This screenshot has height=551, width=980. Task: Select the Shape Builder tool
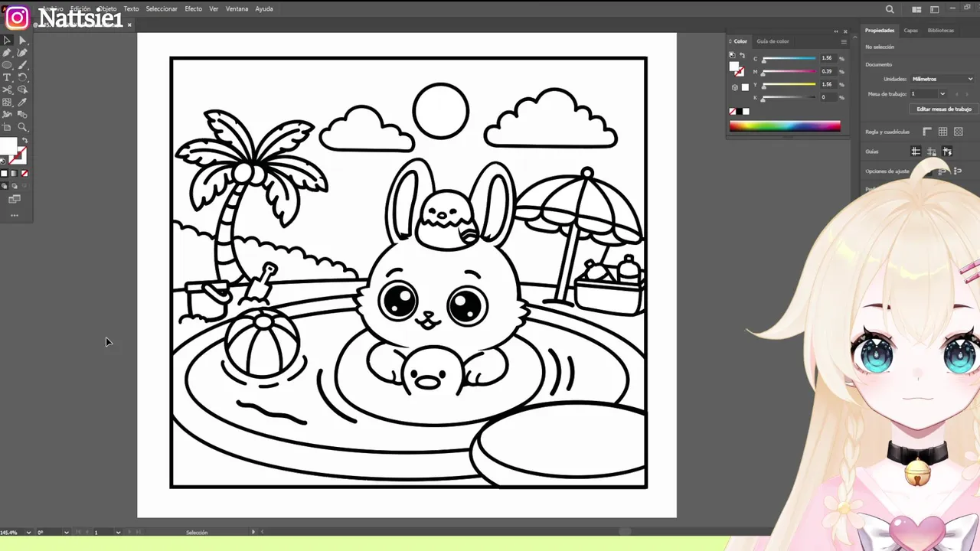point(22,90)
